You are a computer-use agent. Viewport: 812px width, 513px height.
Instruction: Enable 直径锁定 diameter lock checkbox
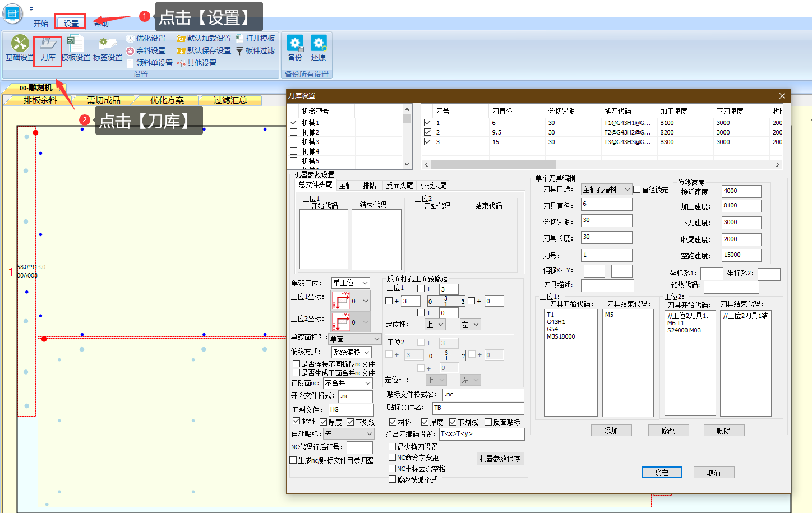click(x=637, y=190)
